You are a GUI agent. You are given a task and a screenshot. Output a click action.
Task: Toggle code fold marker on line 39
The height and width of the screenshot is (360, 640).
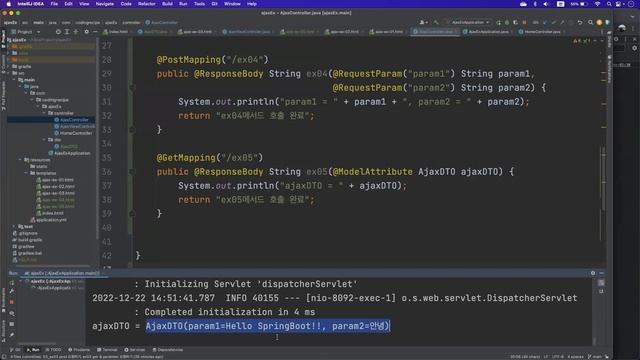pos(132,213)
